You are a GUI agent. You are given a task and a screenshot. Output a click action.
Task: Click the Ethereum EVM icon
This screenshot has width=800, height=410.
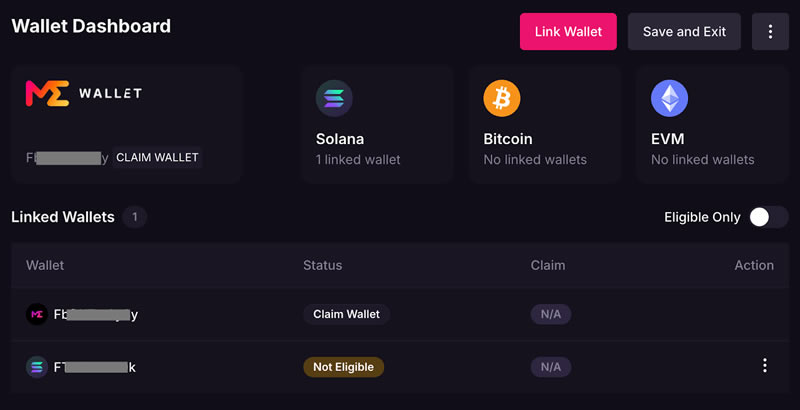[669, 98]
